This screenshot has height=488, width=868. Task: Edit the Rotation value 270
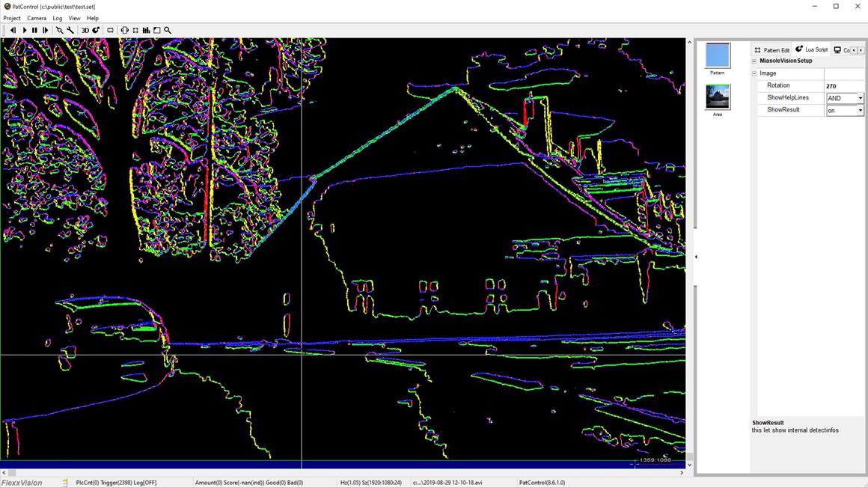click(x=843, y=86)
